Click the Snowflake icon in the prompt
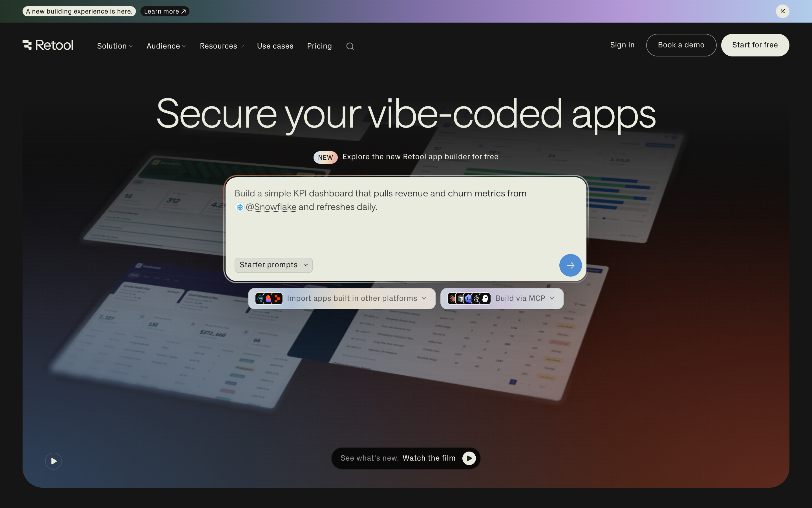Viewport: 812px width, 508px height. [240, 207]
